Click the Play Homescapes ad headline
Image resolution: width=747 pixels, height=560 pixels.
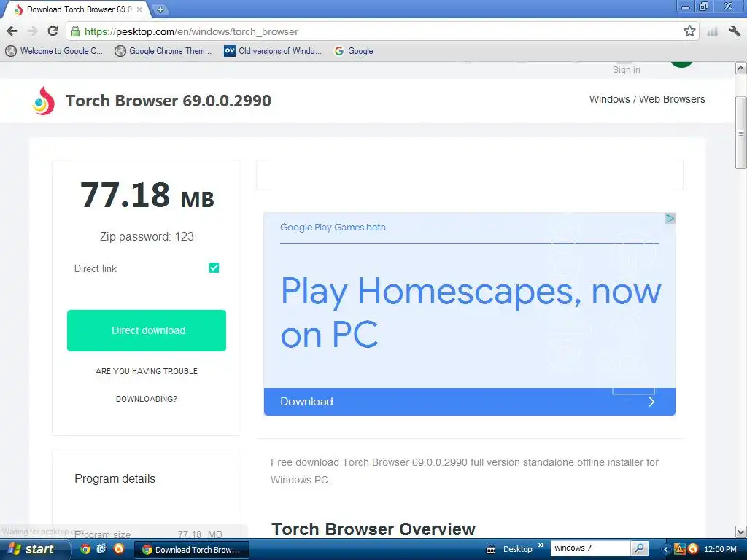coord(471,312)
